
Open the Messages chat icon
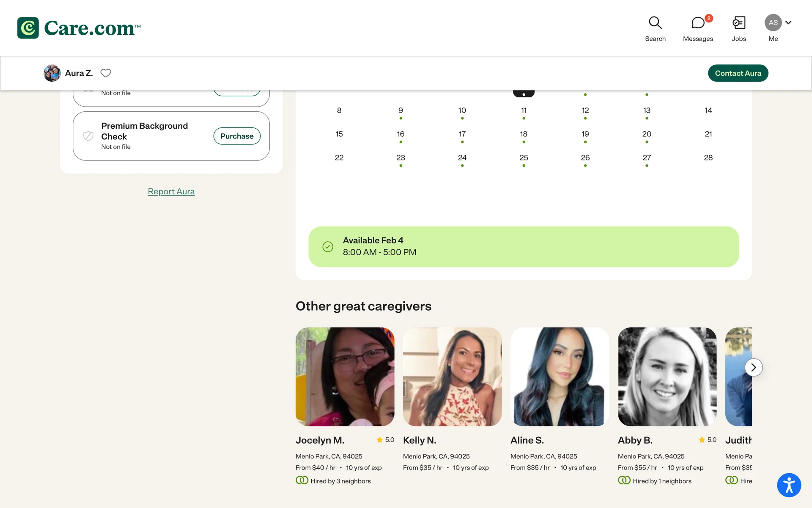point(698,23)
